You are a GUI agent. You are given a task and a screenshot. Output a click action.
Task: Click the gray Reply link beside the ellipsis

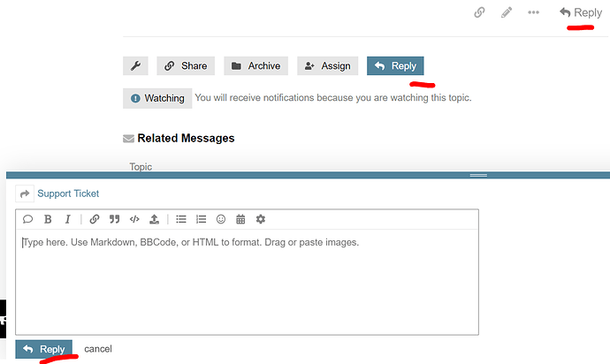pyautogui.click(x=581, y=12)
